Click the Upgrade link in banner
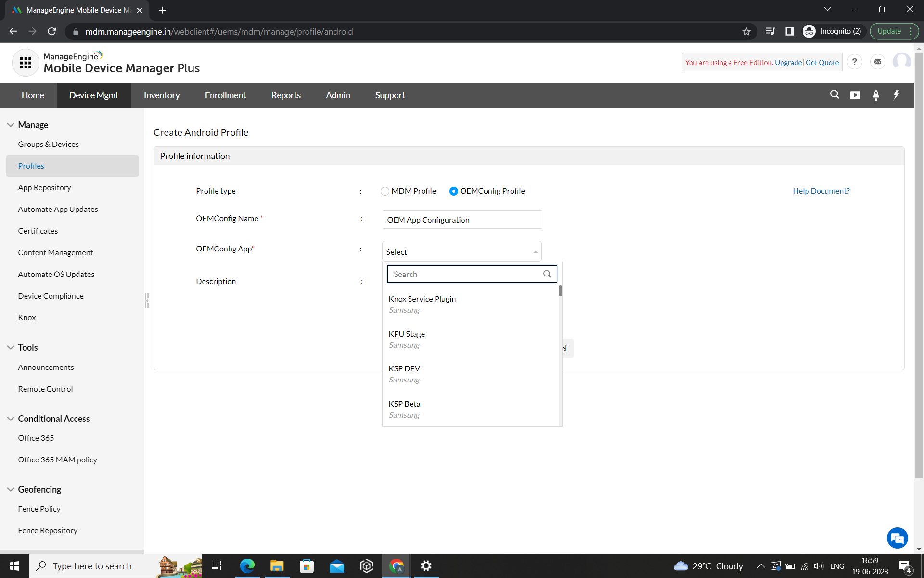924x578 pixels. (788, 63)
